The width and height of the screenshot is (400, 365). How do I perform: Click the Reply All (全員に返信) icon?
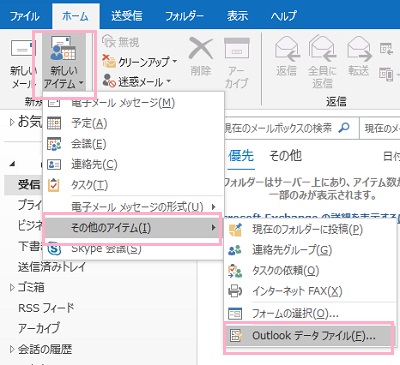pyautogui.click(x=322, y=49)
